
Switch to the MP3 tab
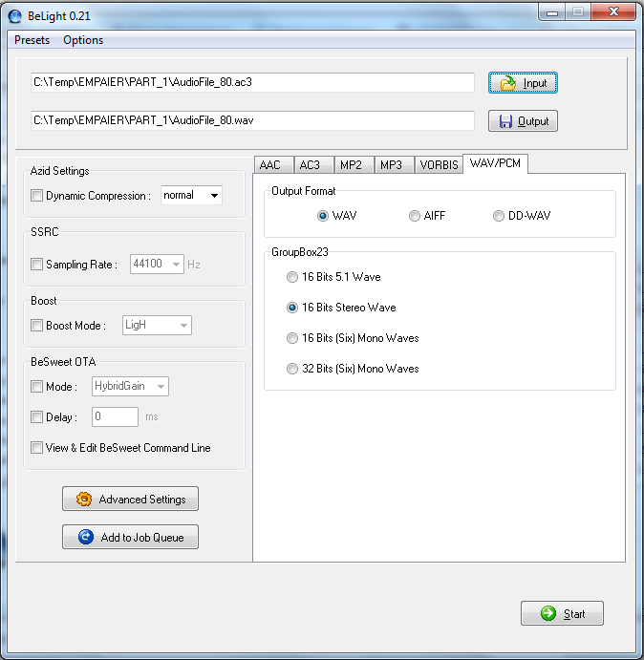coord(392,164)
